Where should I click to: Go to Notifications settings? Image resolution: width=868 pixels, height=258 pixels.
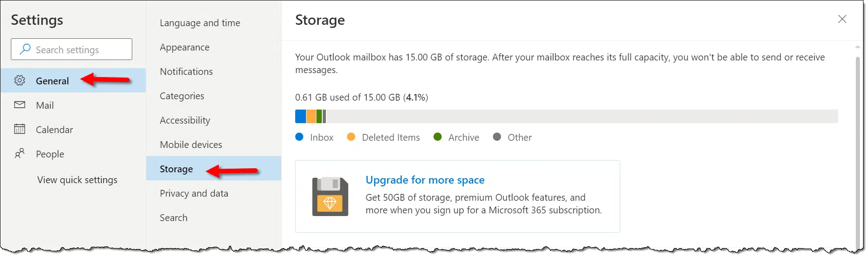point(186,72)
